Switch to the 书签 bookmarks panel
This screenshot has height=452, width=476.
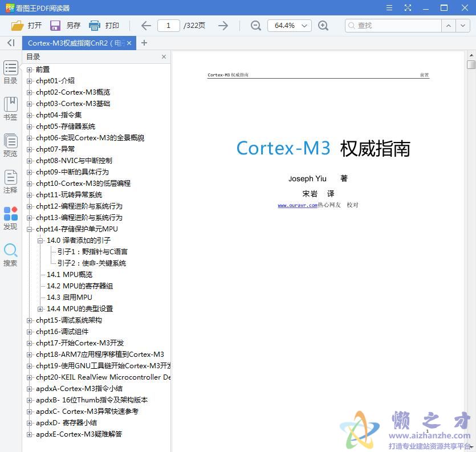pyautogui.click(x=10, y=108)
